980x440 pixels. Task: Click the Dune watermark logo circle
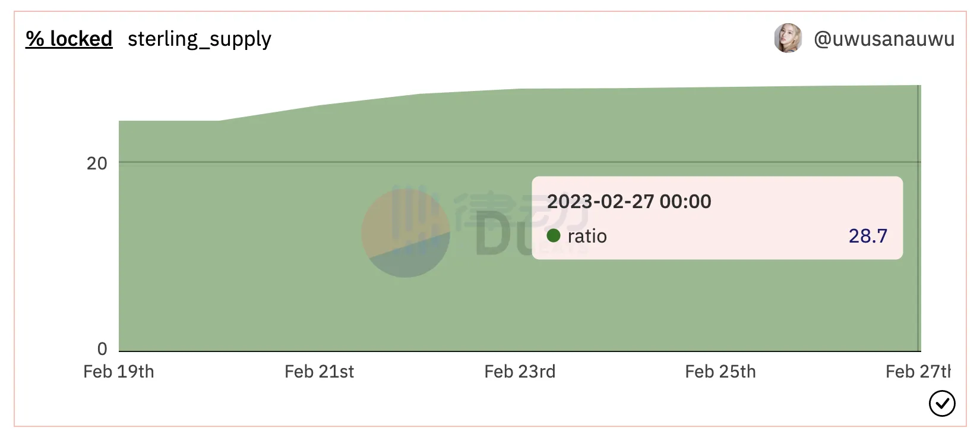pos(406,234)
